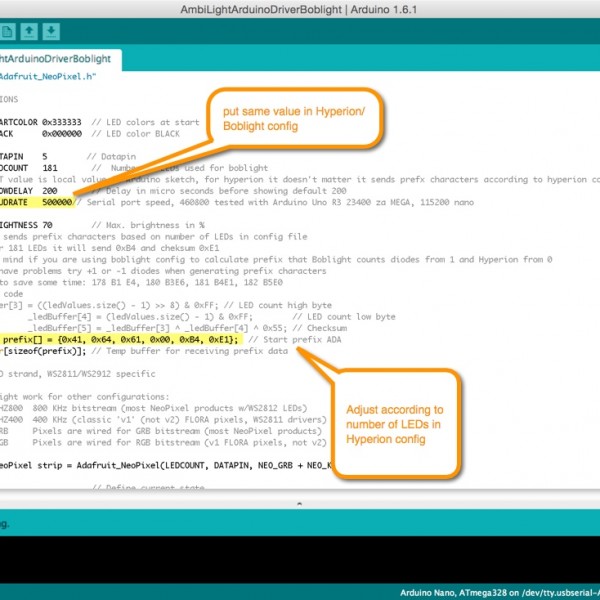Viewport: 600px width, 600px height.
Task: Click the highlighted baud rate value 500000
Action: click(x=57, y=202)
